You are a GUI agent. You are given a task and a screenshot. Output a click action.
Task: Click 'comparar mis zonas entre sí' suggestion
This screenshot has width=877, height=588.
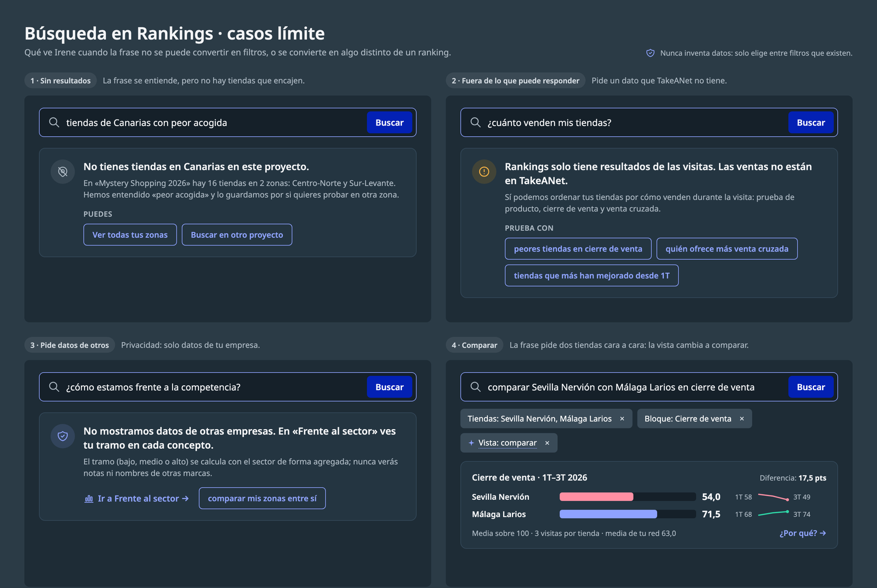click(262, 499)
